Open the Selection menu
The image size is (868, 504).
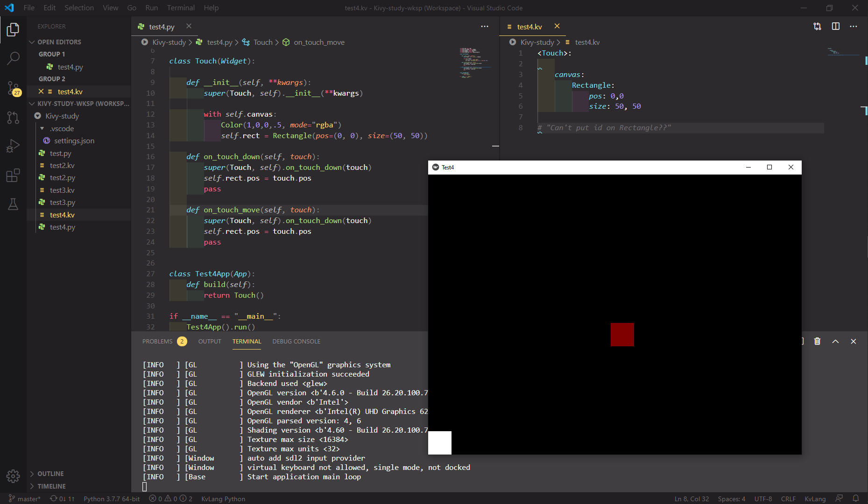point(79,8)
